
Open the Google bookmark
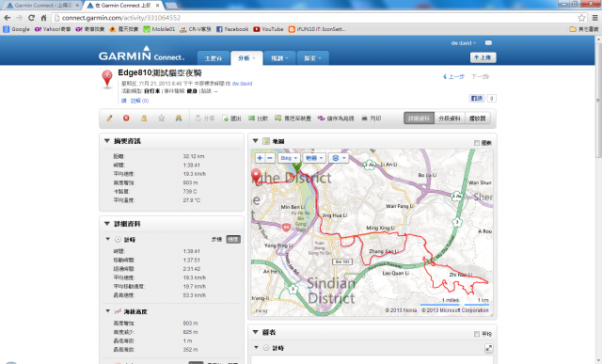[16, 29]
